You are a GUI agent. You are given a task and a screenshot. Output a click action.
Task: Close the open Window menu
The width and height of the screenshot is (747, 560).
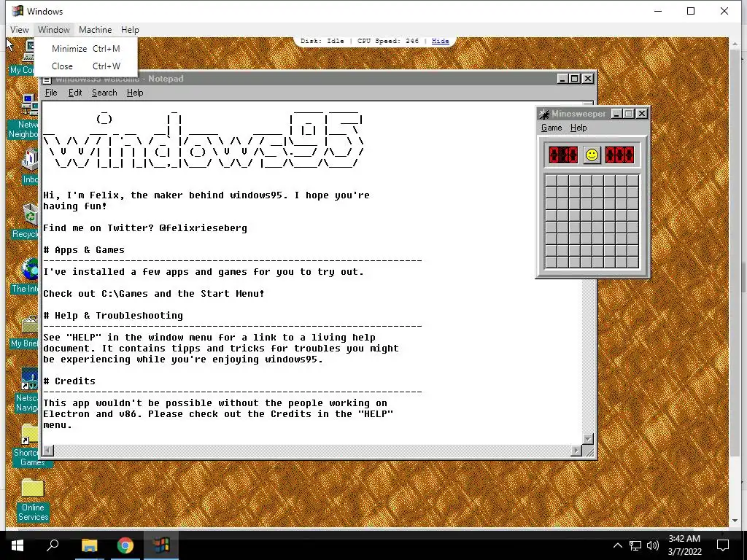[54, 29]
